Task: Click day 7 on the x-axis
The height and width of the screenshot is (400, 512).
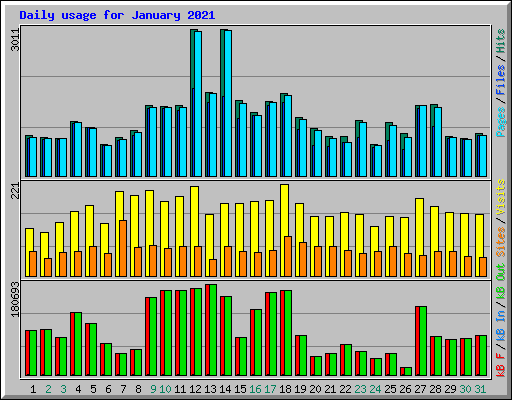Action: [123, 389]
